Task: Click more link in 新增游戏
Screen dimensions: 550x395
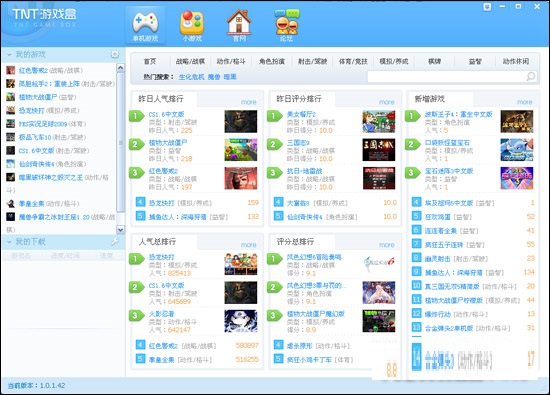Action: coord(525,102)
